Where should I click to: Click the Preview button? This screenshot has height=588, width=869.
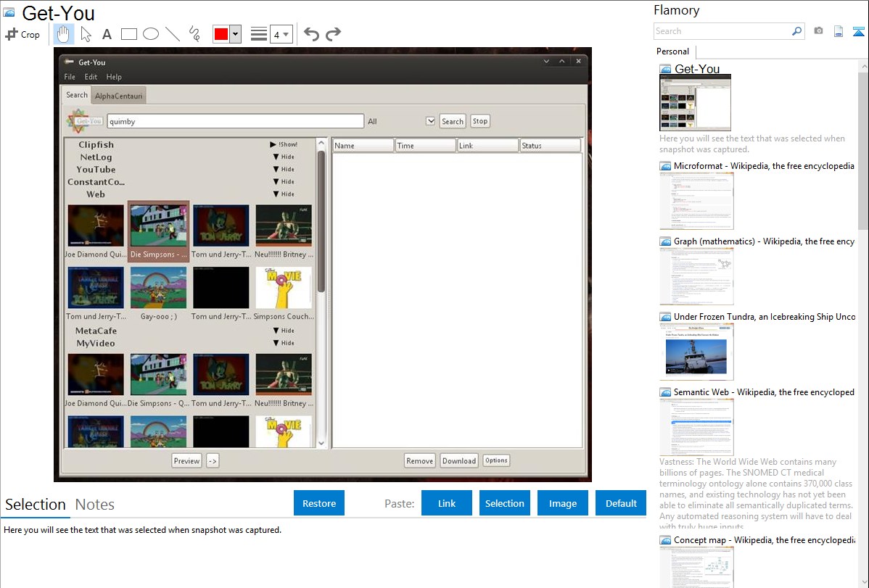[186, 460]
